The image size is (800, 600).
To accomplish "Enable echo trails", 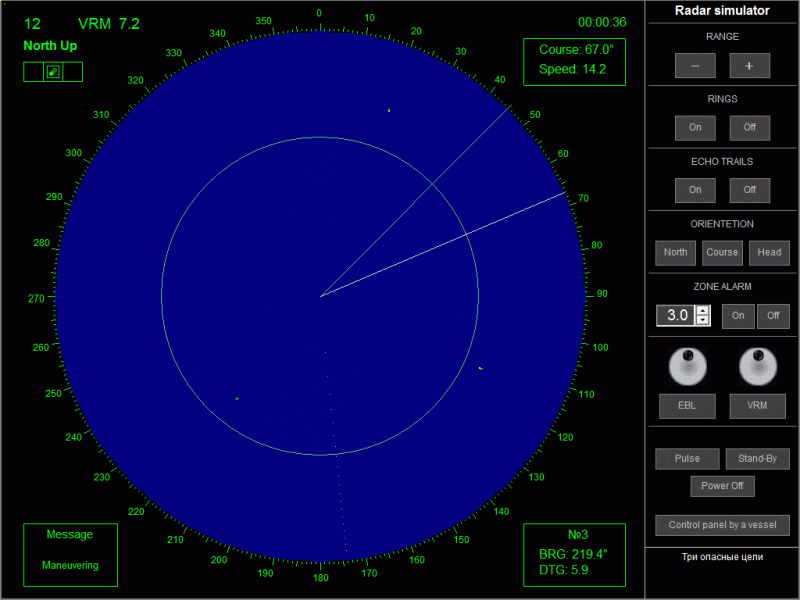I will (695, 190).
